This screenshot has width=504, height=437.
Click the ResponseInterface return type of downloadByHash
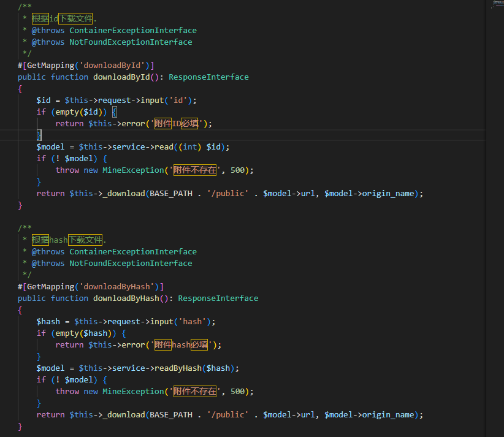pyautogui.click(x=218, y=298)
